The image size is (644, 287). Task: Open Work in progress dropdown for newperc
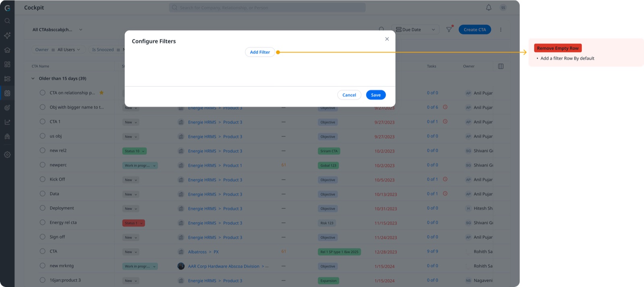tap(140, 166)
